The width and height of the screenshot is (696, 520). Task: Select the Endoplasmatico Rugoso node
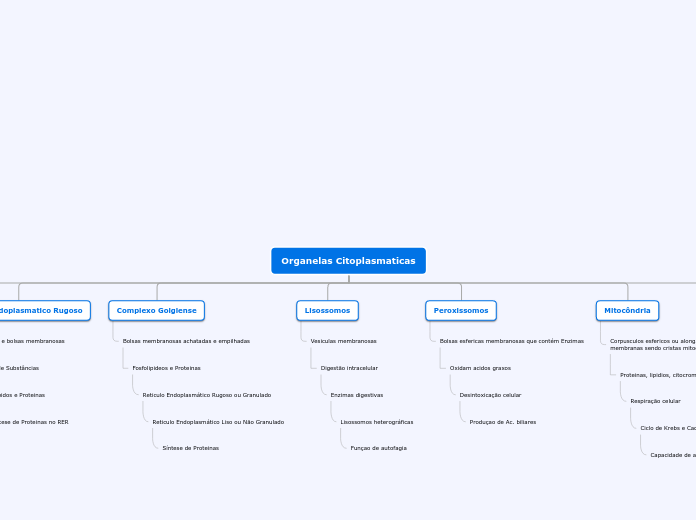point(45,310)
